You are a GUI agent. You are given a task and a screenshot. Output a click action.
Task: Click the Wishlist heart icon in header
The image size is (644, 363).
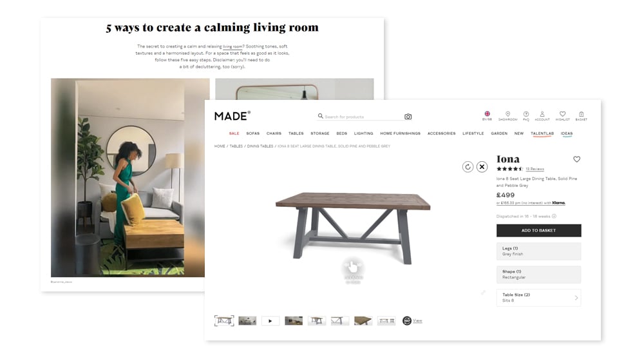(562, 114)
